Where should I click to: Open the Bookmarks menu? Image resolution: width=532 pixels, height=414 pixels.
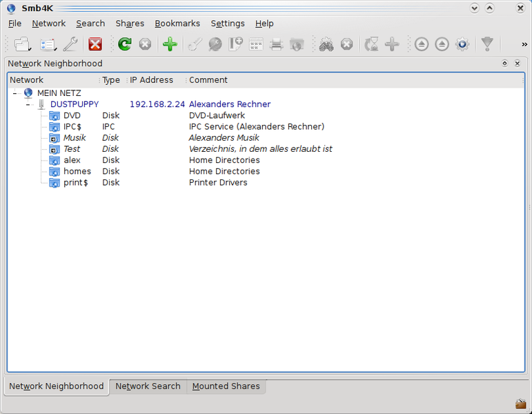177,23
